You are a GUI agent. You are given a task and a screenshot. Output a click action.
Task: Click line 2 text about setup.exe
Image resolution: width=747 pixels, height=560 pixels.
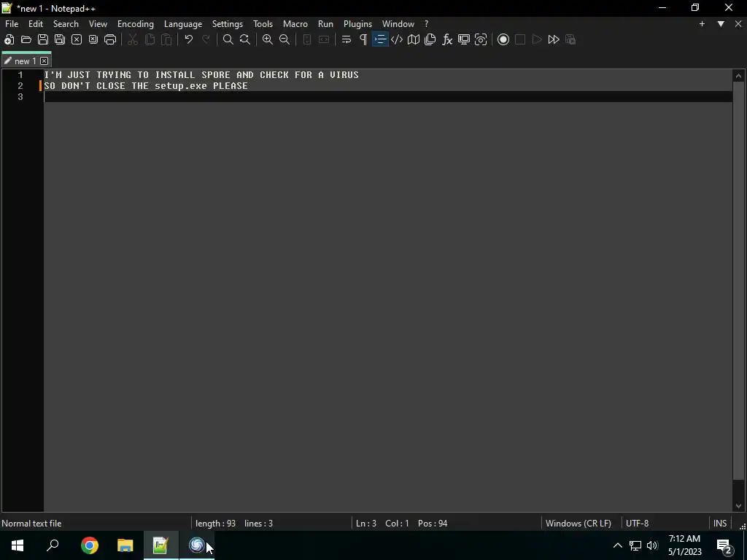coord(146,86)
